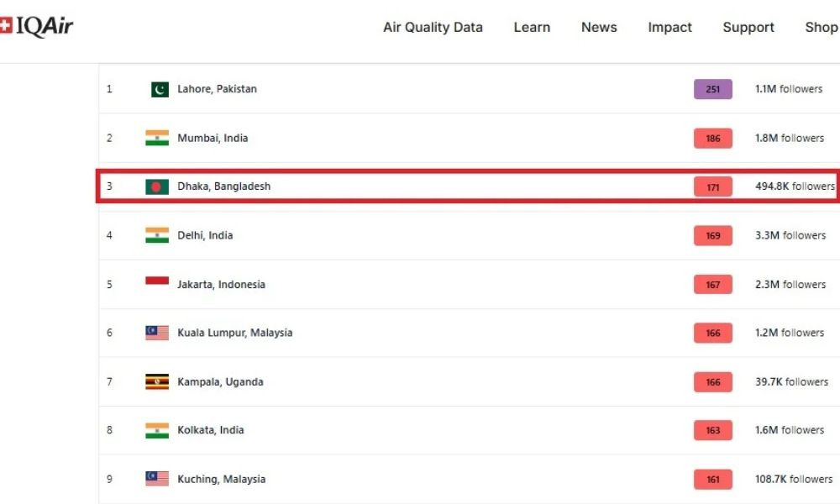The image size is (840, 504).
Task: Click the Pakistan flag beside Lahore
Action: (160, 89)
